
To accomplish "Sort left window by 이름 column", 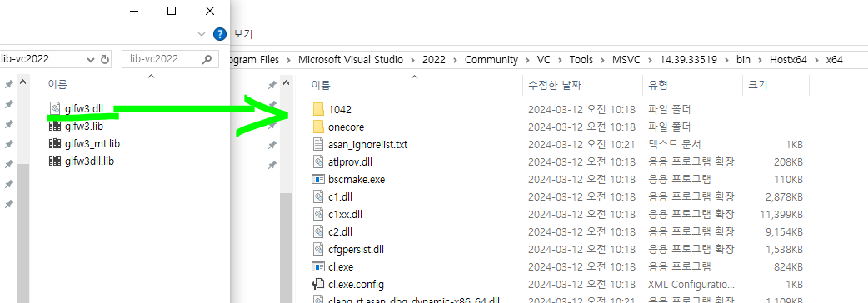I will (57, 85).
